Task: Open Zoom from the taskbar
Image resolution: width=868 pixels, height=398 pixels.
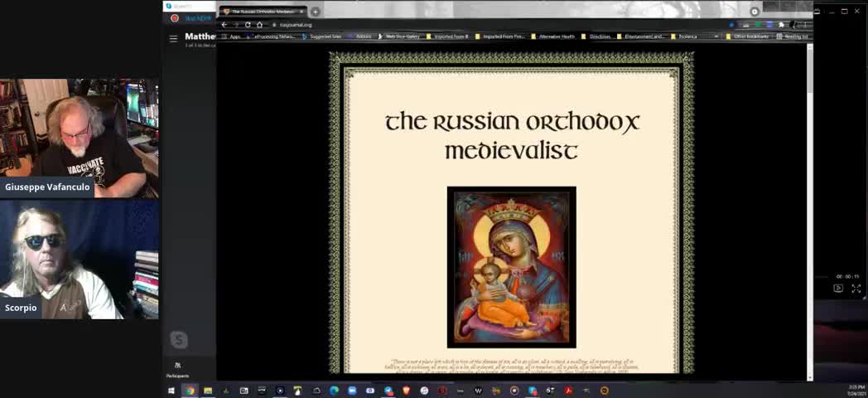Action: click(352, 391)
